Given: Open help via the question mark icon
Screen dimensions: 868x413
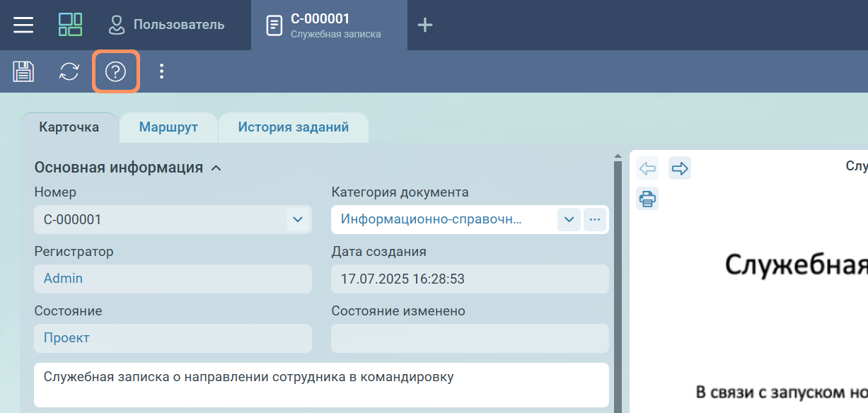Looking at the screenshot, I should coord(115,71).
